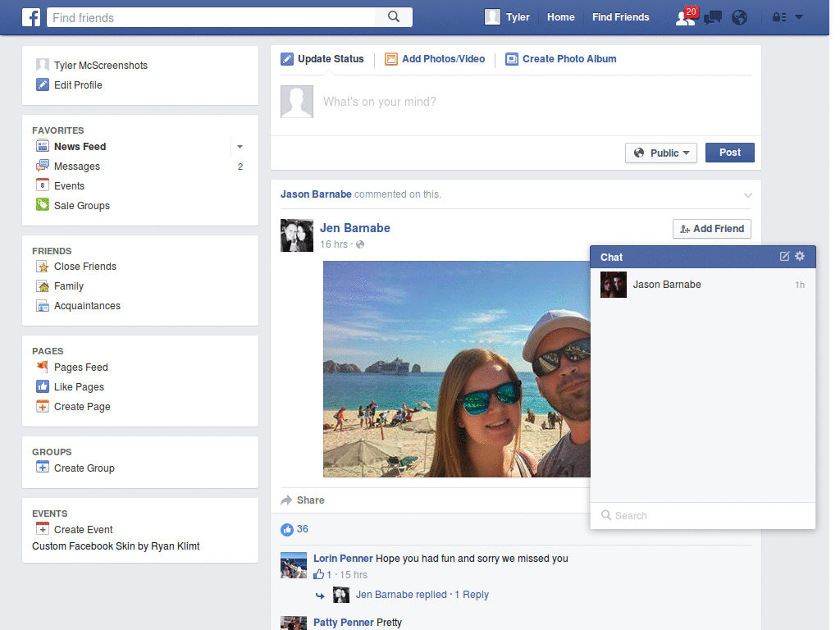840x630 pixels.
Task: Click the Create Group plus icon
Action: (x=43, y=467)
